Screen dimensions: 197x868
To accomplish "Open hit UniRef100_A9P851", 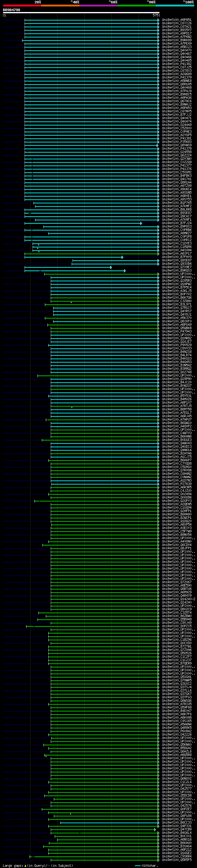I will (176, 20).
